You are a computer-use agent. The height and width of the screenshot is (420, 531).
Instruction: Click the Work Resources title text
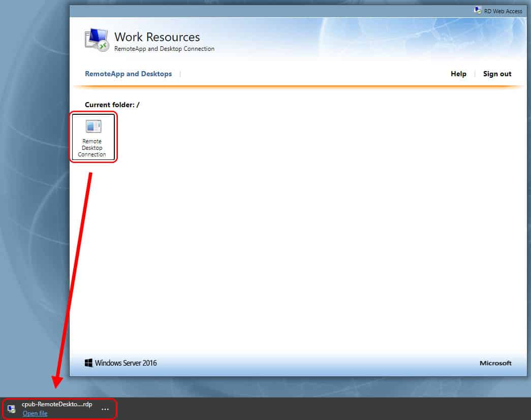pyautogui.click(x=157, y=37)
